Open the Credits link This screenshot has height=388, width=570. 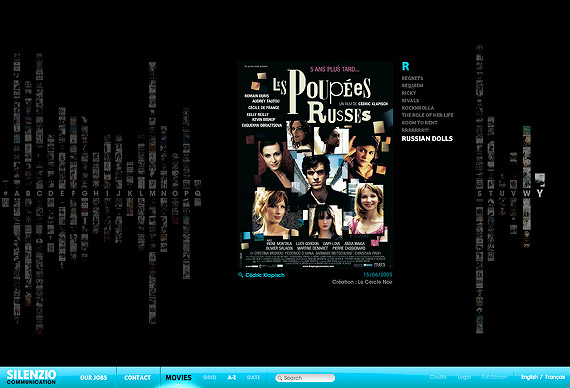click(x=438, y=377)
